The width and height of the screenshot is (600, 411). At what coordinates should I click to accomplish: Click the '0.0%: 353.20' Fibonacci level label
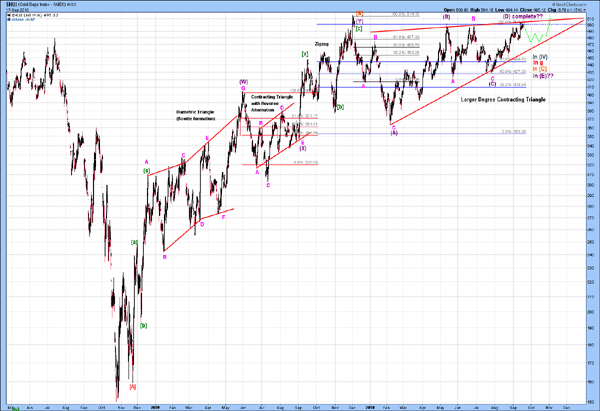[x=514, y=132]
